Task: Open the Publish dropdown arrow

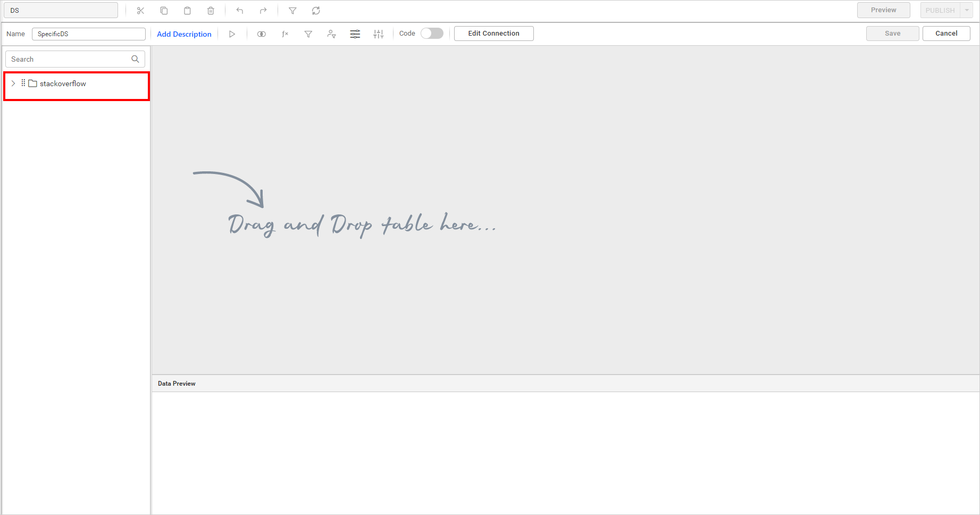Action: 966,10
